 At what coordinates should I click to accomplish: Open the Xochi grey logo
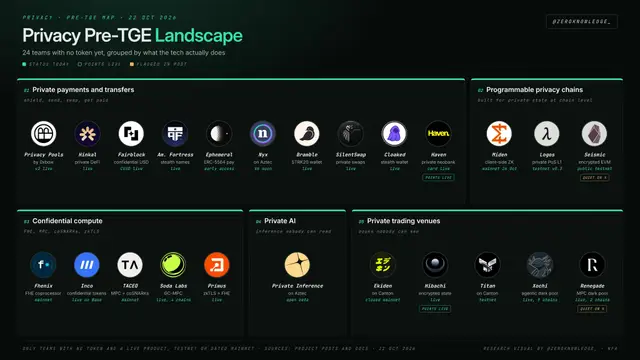540,265
